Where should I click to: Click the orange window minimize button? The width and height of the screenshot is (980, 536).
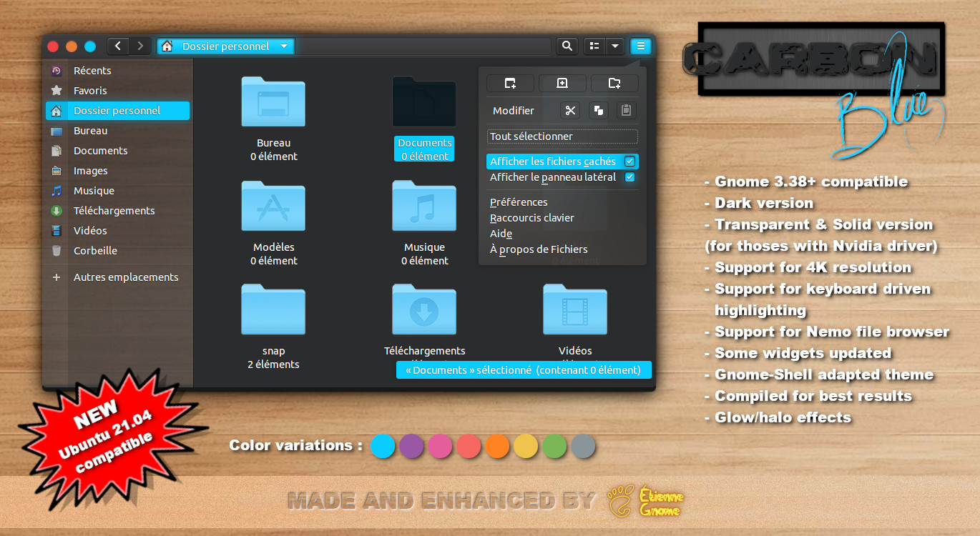coord(72,46)
